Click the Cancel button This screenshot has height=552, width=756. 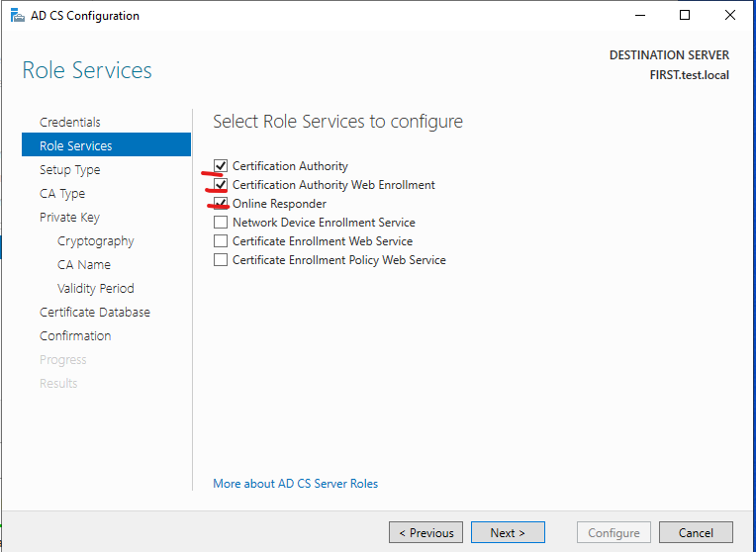click(696, 532)
